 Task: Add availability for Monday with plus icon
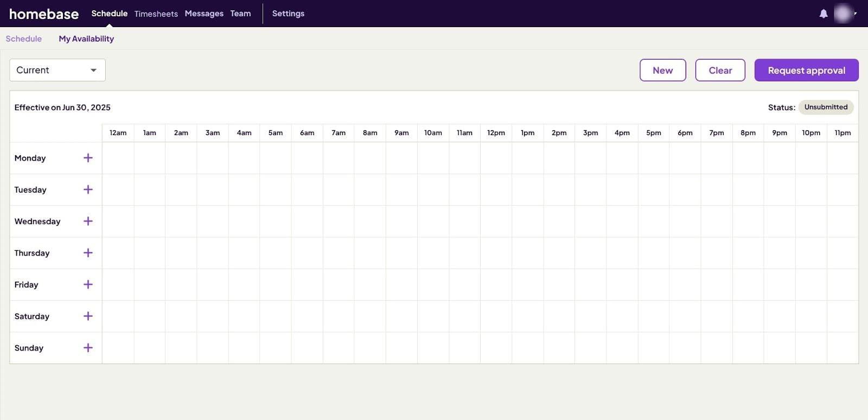click(88, 158)
